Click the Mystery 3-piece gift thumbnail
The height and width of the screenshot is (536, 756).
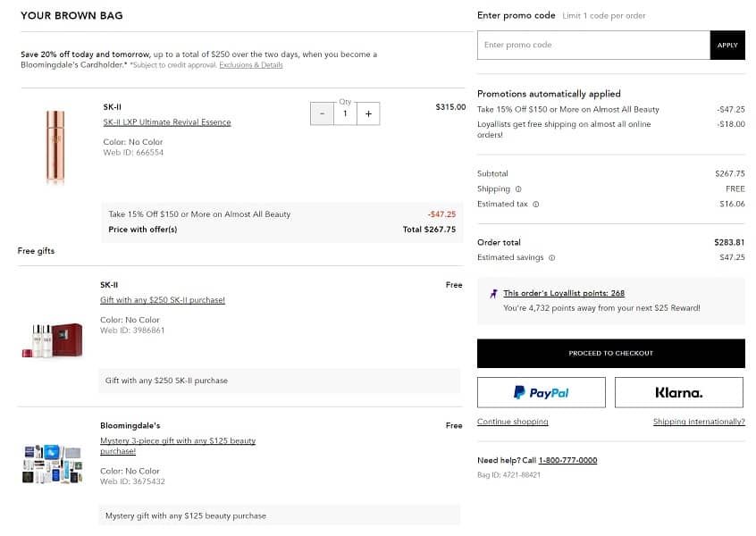point(52,463)
